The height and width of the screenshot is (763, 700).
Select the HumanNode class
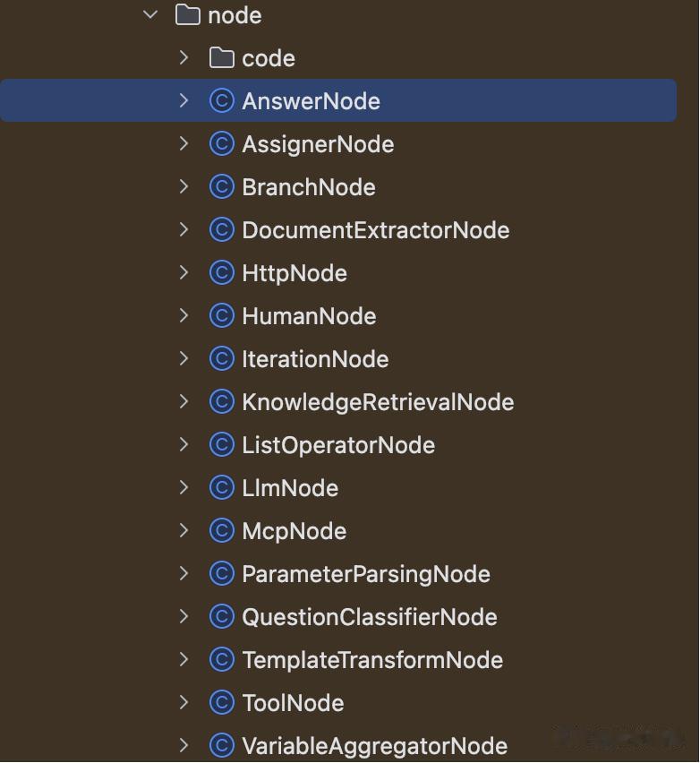coord(309,316)
